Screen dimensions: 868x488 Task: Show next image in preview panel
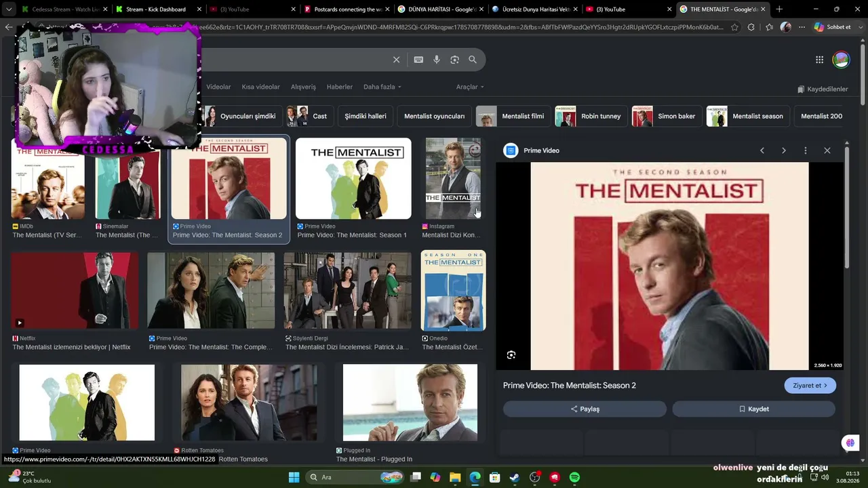click(784, 150)
